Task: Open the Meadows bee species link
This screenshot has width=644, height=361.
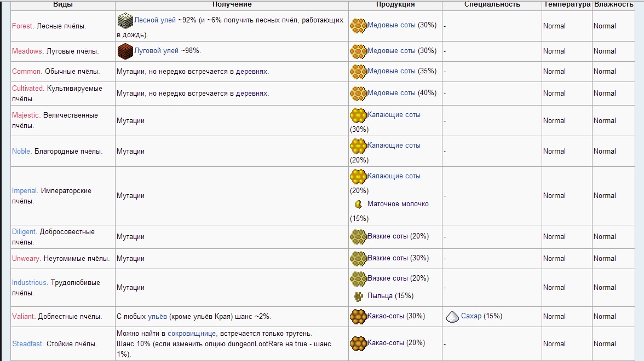Action: [27, 51]
